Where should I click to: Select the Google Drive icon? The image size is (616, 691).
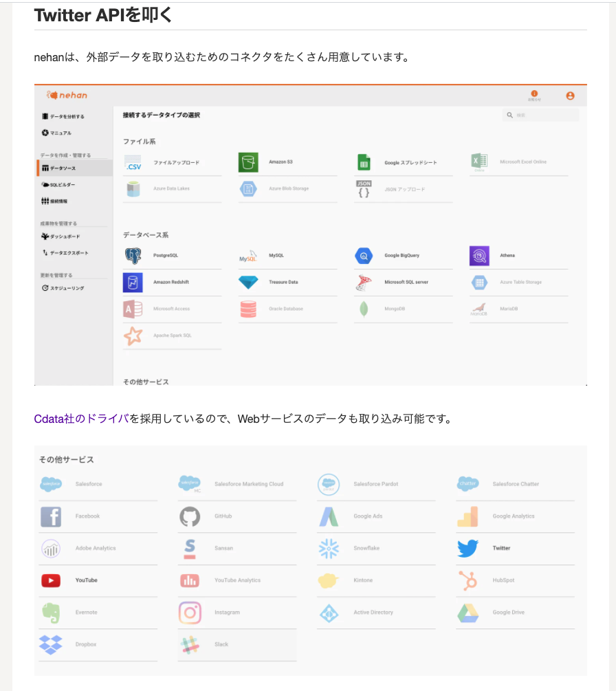pyautogui.click(x=468, y=613)
